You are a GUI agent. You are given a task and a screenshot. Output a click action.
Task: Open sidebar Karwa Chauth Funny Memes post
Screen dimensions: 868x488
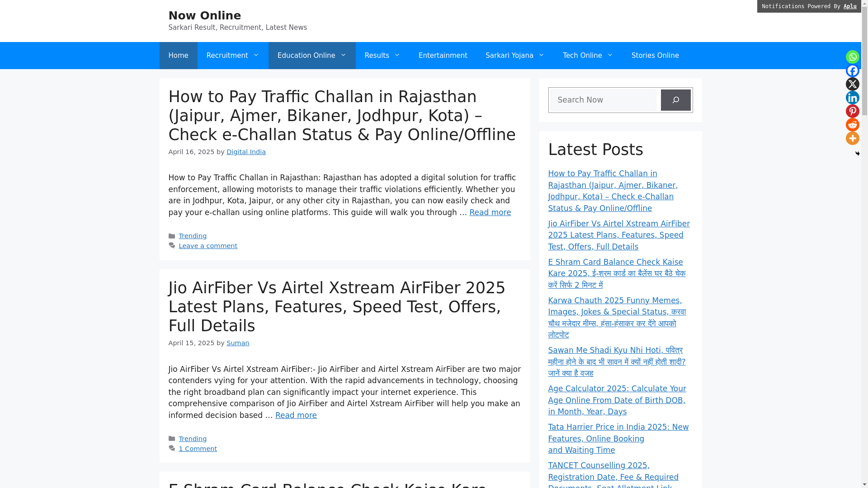point(617,318)
